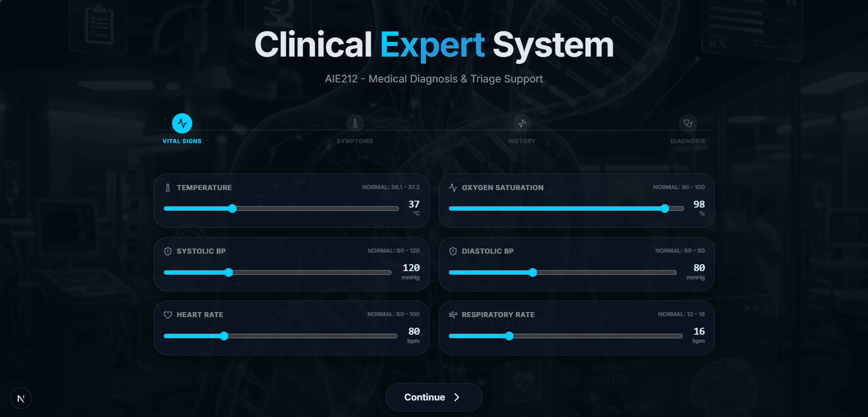The width and height of the screenshot is (868, 417).
Task: Click the 'NORMAL: 60 – 80' text
Action: coord(680,251)
